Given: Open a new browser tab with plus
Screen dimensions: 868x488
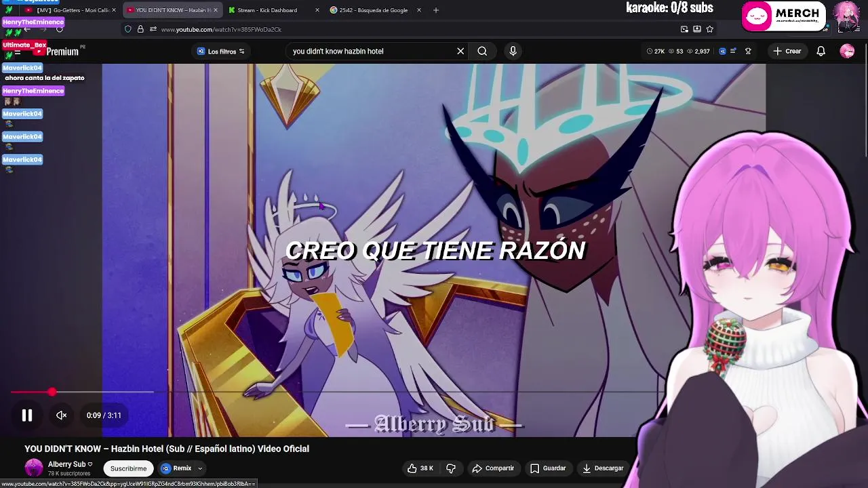Looking at the screenshot, I should pos(436,10).
